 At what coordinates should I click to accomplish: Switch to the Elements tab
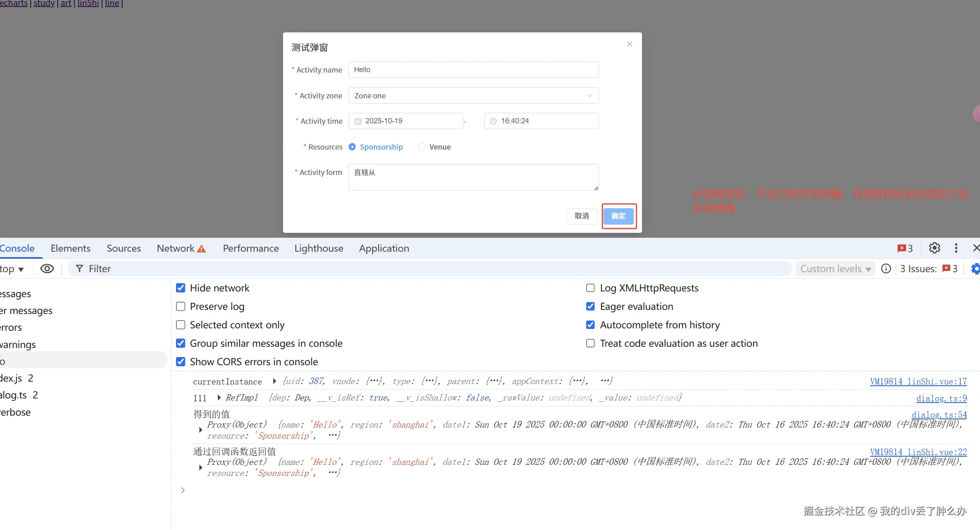(70, 248)
